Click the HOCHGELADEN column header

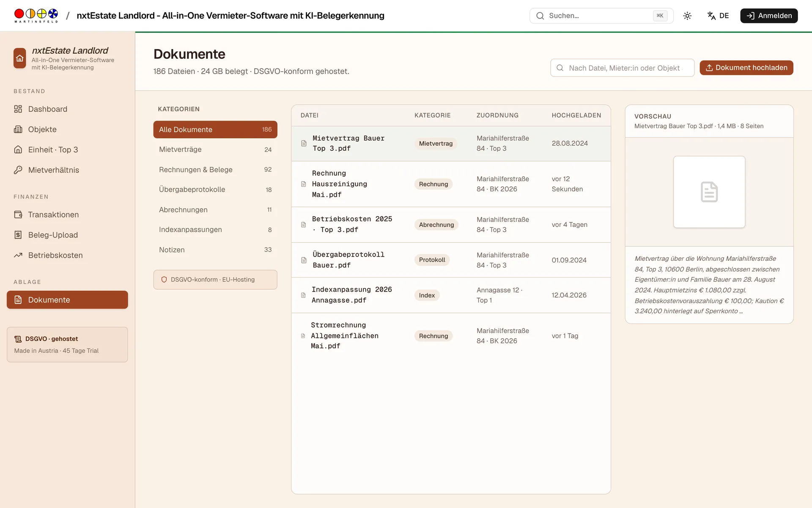coord(576,116)
